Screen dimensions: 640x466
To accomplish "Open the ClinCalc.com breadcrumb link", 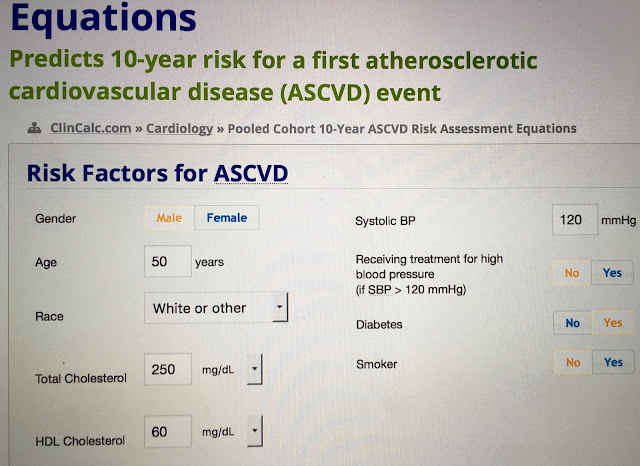I will point(91,128).
